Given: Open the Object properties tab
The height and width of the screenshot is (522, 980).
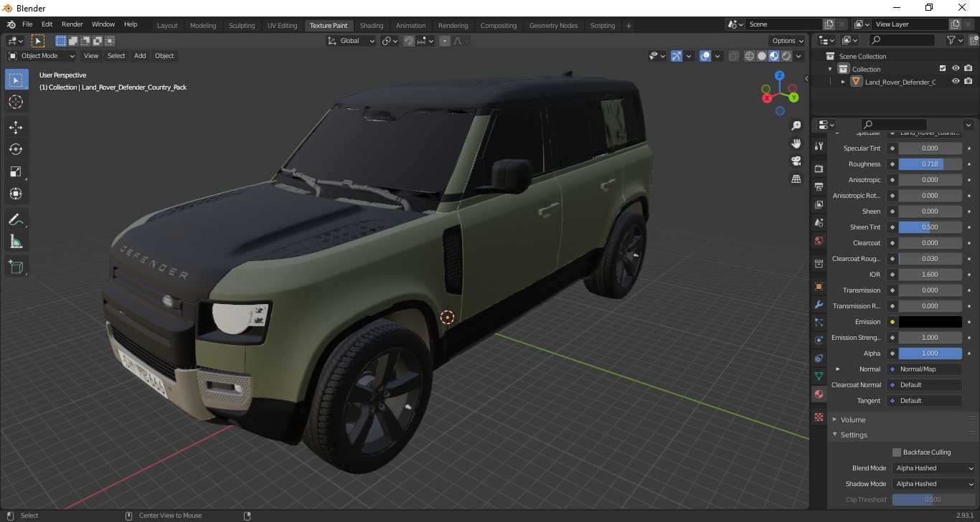Looking at the screenshot, I should pyautogui.click(x=819, y=286).
